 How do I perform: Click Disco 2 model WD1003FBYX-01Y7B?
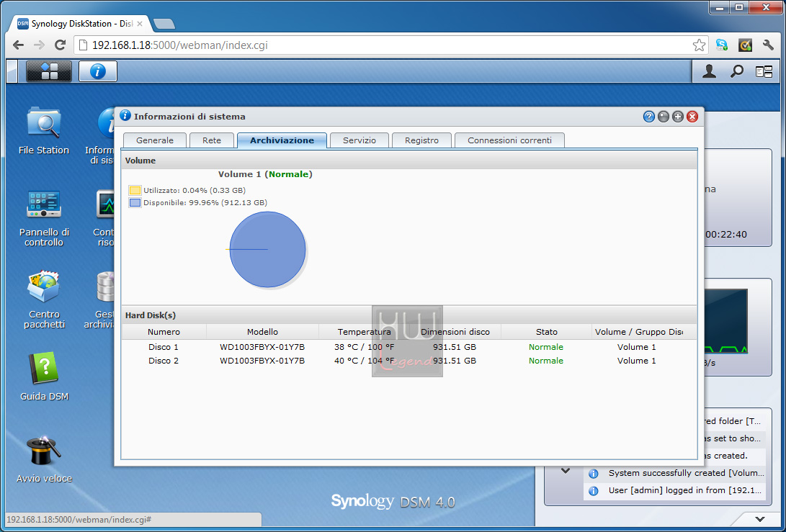[x=262, y=361]
